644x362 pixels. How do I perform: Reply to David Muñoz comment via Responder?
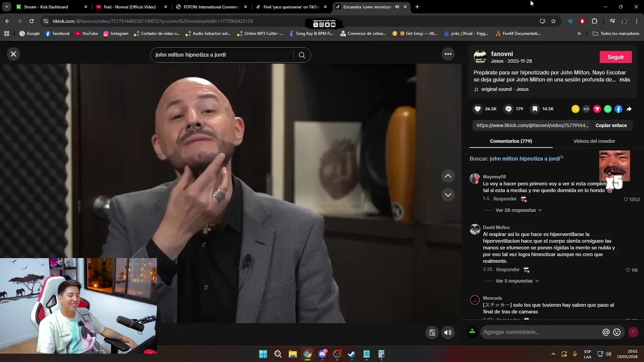point(508,269)
